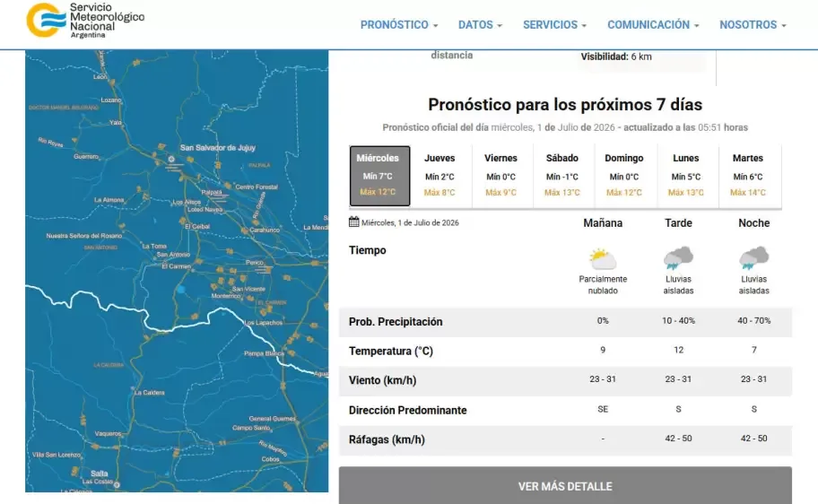The image size is (818, 504).
Task: Click the Prob. Precipitación row label
Action: pyautogui.click(x=396, y=322)
